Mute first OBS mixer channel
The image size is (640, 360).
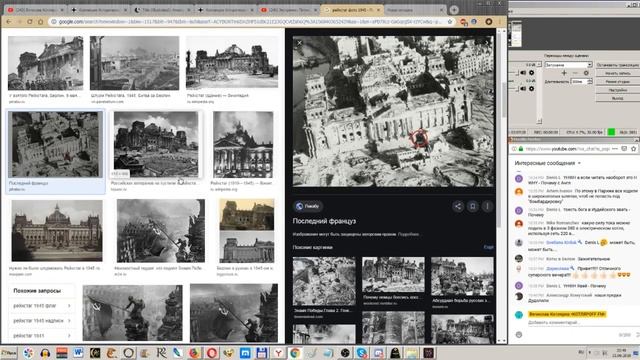(x=523, y=73)
